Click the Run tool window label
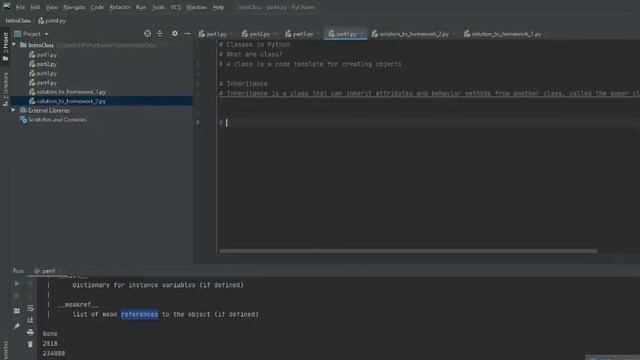Screen dimensions: 640x360 (18, 271)
